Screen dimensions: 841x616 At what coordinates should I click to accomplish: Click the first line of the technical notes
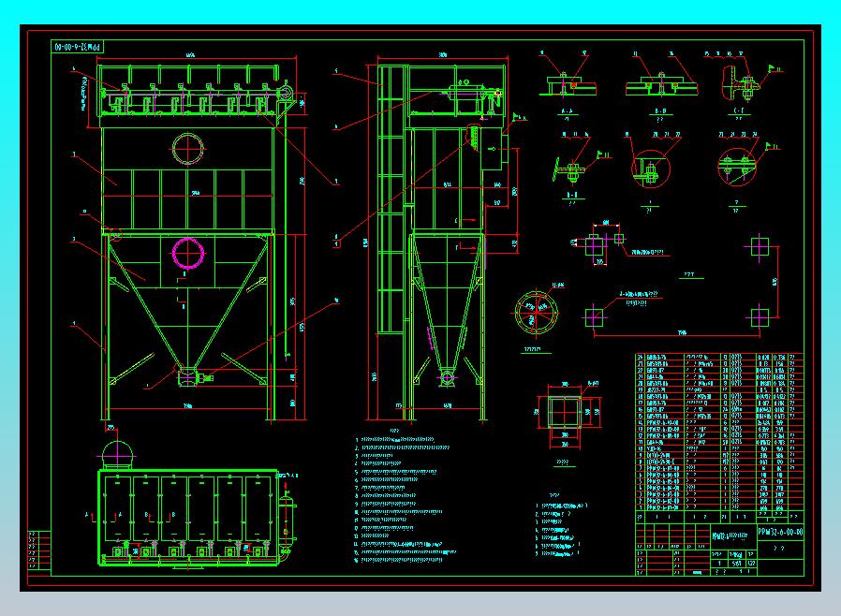pyautogui.click(x=395, y=440)
